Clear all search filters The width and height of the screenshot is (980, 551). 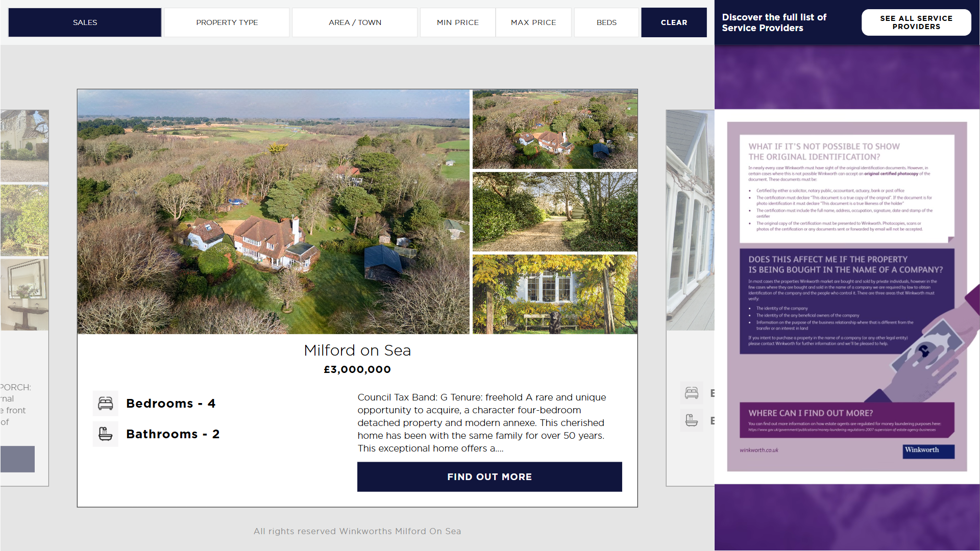point(674,22)
